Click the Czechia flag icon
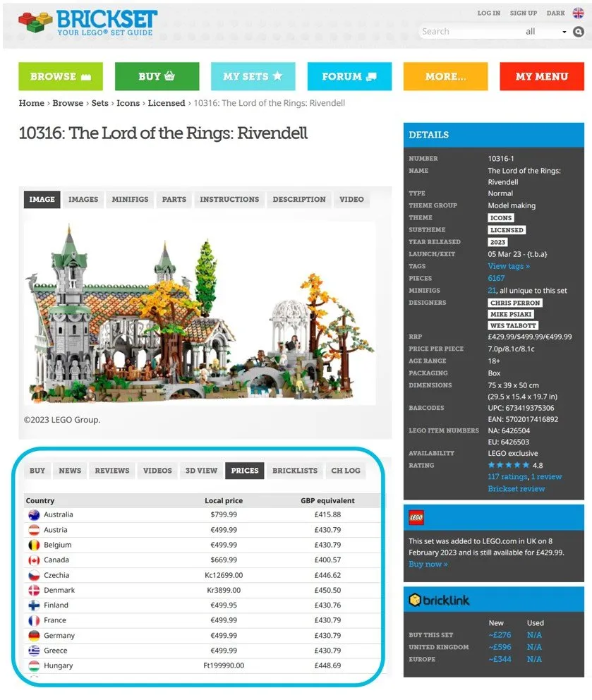Image resolution: width=592 pixels, height=700 pixels. (34, 575)
